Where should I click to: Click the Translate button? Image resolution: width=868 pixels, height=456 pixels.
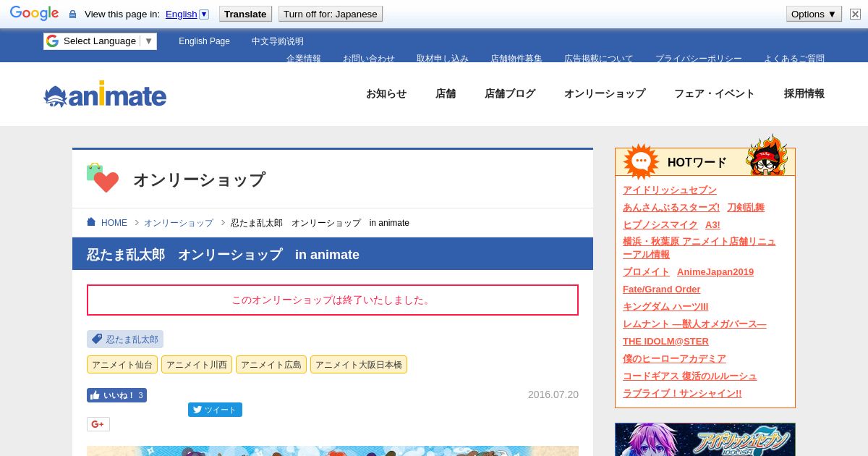click(245, 14)
